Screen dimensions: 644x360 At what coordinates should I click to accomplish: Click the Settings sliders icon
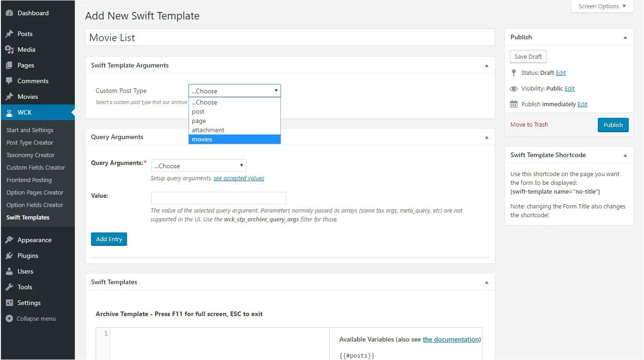click(9, 303)
